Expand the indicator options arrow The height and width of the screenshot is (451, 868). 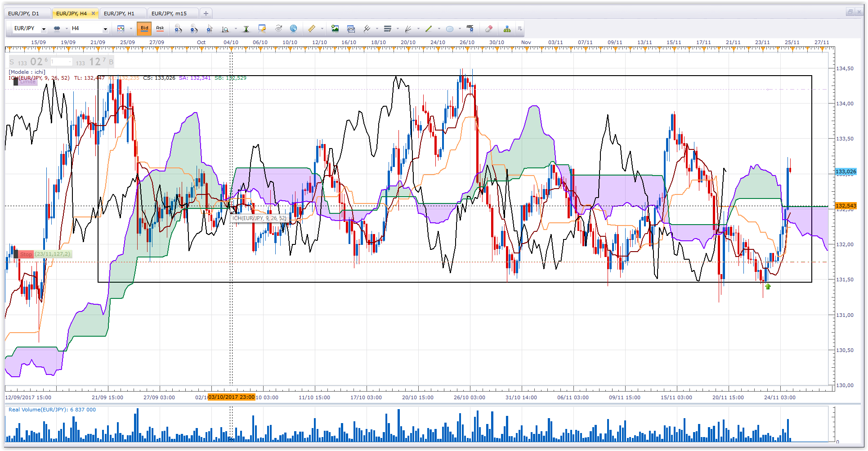(x=377, y=28)
